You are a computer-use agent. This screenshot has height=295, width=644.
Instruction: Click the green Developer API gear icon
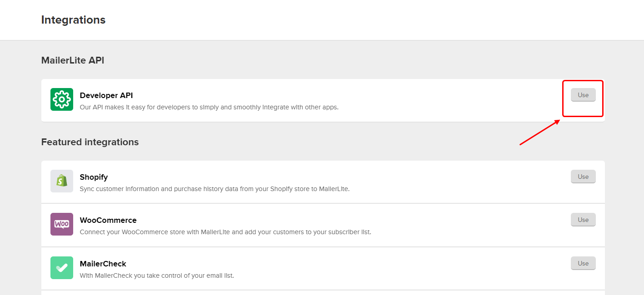click(62, 99)
